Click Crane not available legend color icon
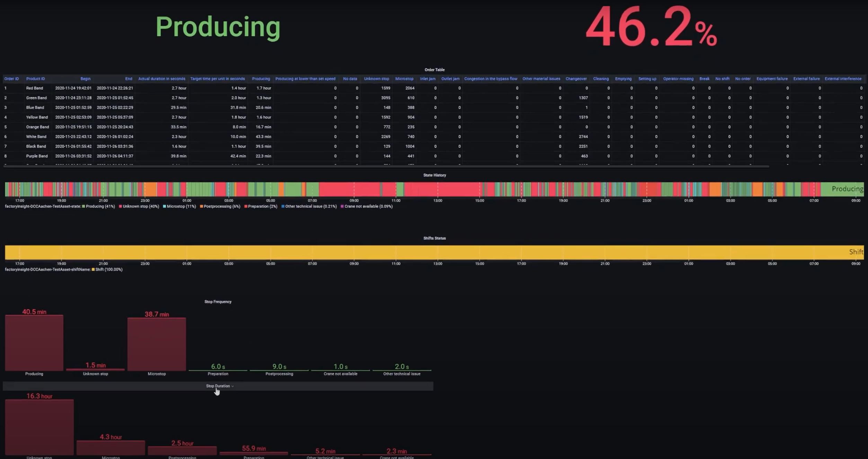 coord(342,206)
